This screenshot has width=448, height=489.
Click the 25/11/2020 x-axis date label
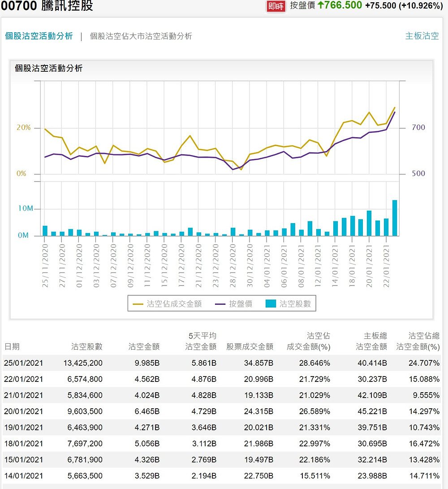tap(45, 266)
